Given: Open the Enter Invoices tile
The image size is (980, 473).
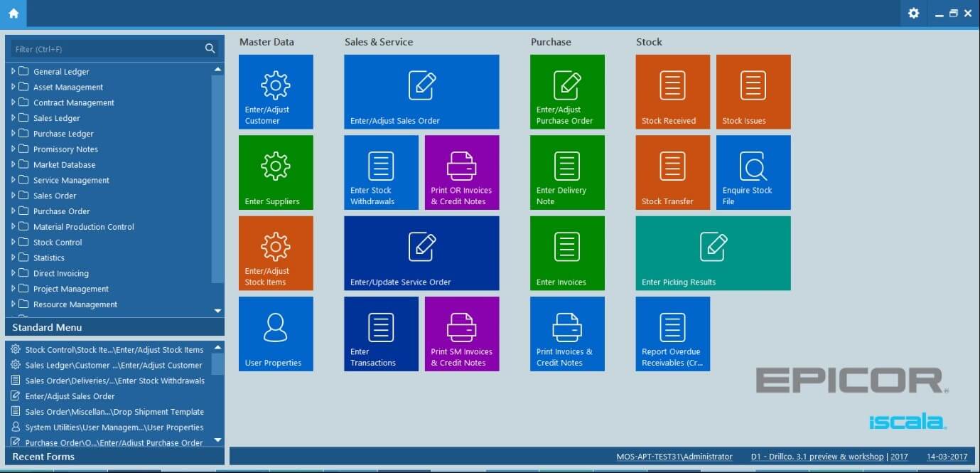Looking at the screenshot, I should (567, 253).
